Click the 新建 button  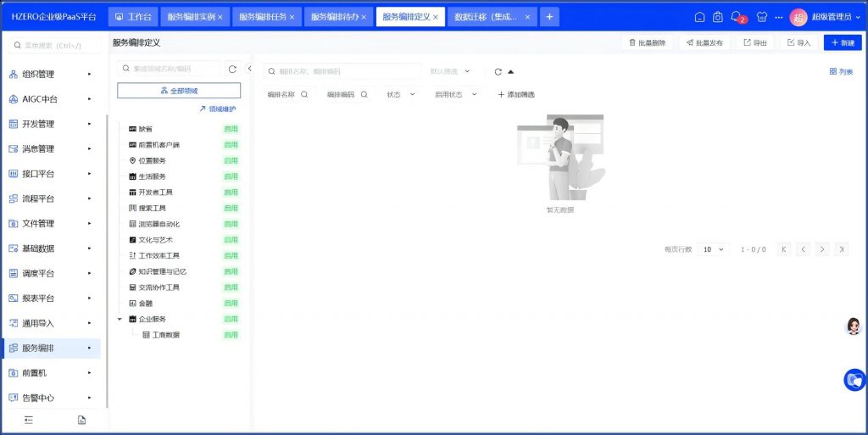[842, 42]
